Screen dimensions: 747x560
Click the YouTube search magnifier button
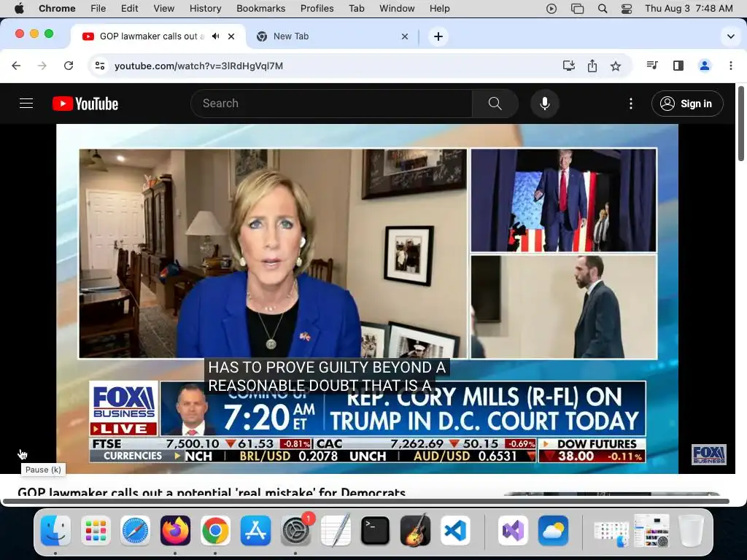tap(495, 104)
